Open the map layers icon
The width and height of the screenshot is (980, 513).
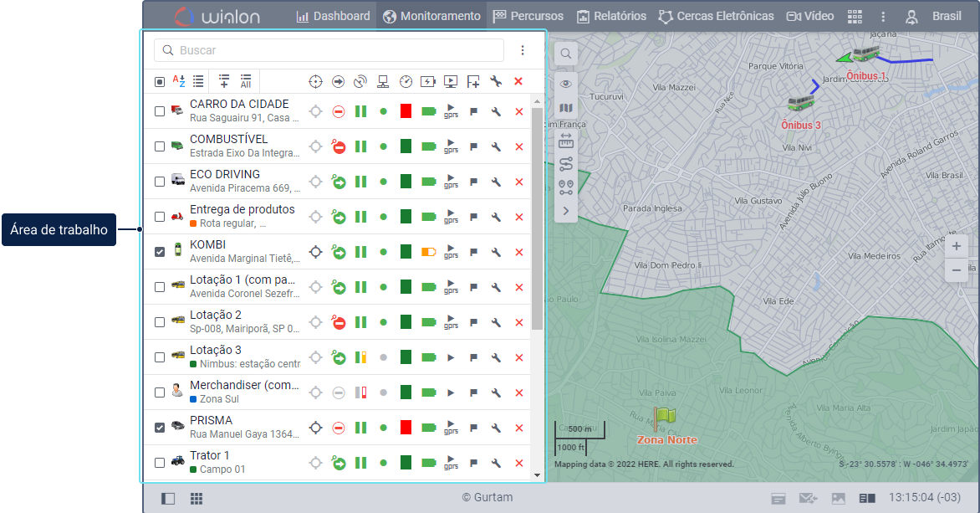click(566, 108)
